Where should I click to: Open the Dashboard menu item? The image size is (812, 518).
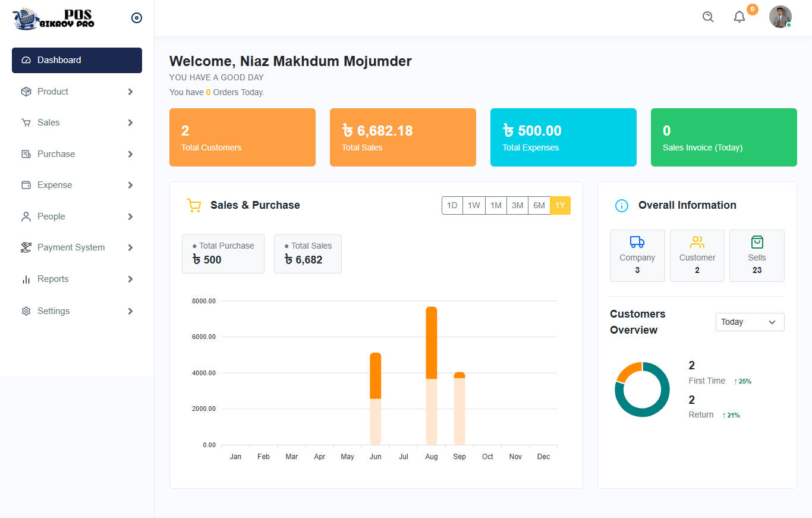77,60
